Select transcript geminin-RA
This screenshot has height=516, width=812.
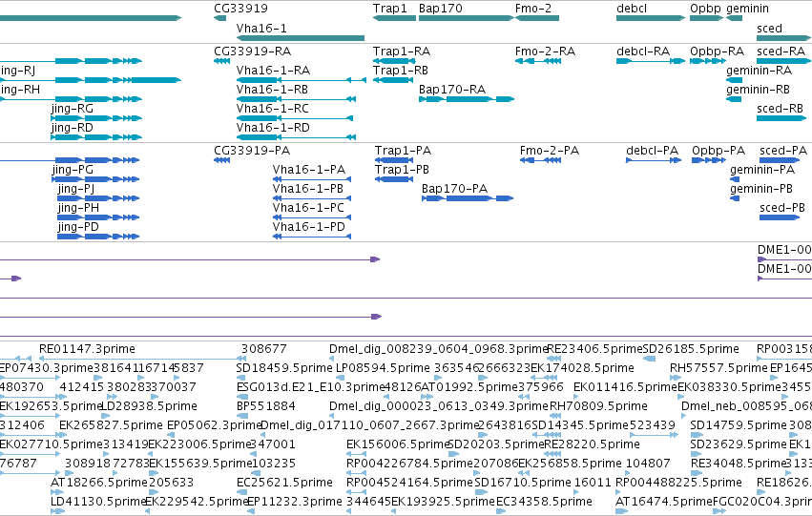coord(759,71)
